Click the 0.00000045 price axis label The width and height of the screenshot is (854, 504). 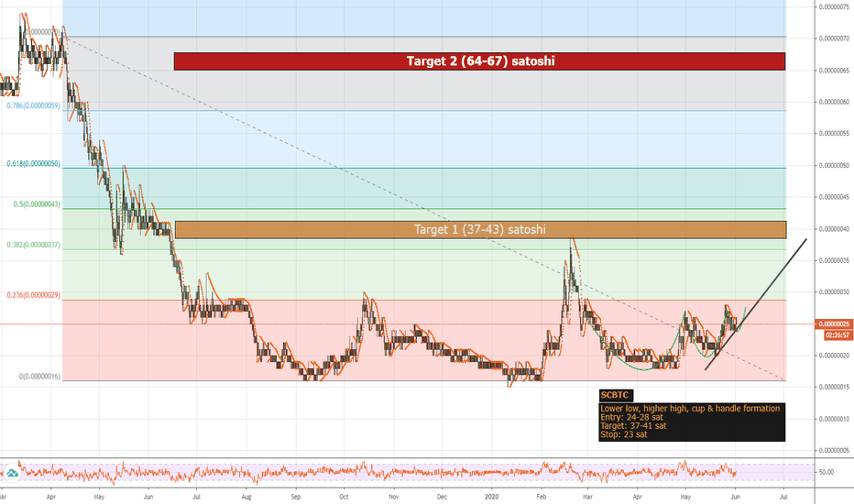[835, 197]
